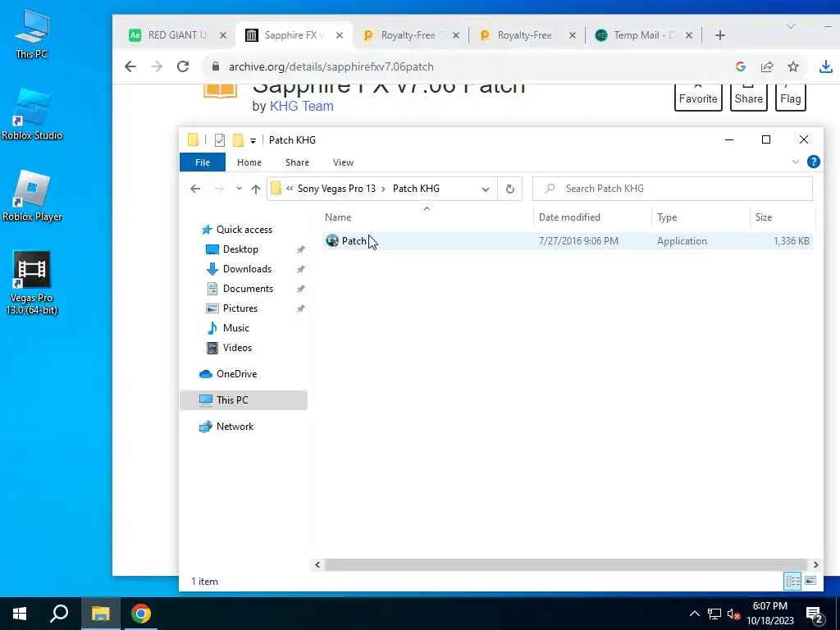Image resolution: width=840 pixels, height=630 pixels.
Task: Share this page icon in Chrome address bar
Action: [767, 66]
